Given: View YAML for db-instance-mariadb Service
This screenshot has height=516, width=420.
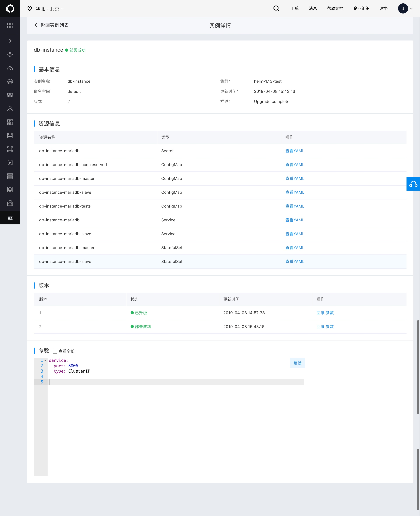Looking at the screenshot, I should tap(295, 220).
